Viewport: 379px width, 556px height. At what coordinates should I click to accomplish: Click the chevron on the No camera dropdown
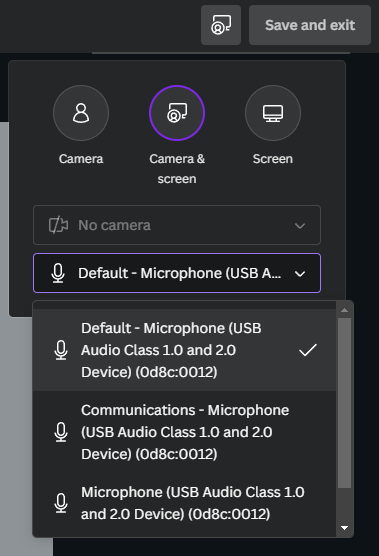(x=300, y=226)
